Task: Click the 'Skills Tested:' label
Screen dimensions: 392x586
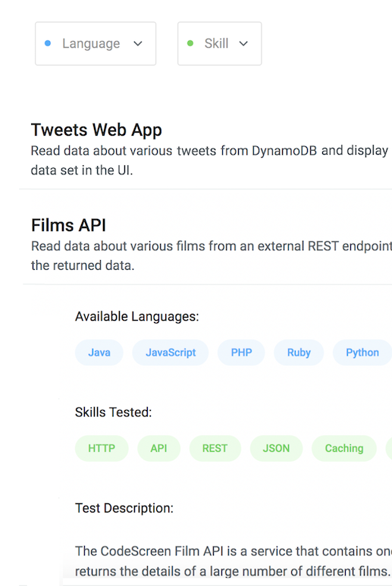Action: [x=114, y=412]
